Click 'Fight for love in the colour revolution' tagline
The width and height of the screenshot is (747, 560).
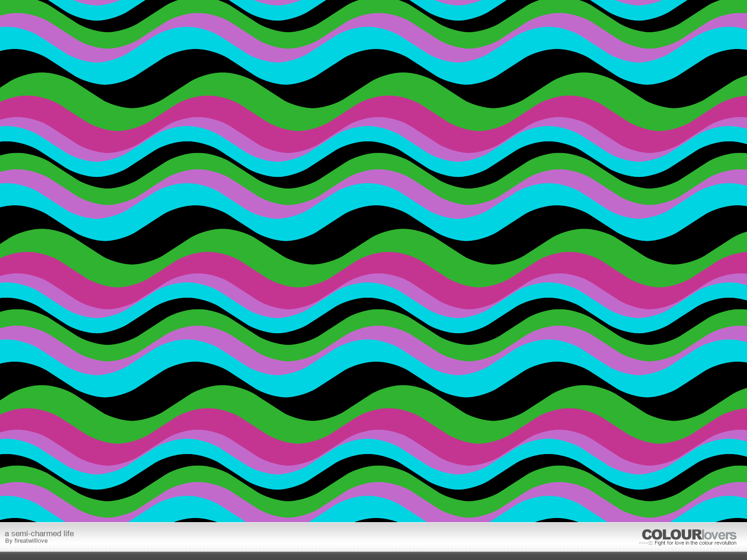tap(695, 543)
